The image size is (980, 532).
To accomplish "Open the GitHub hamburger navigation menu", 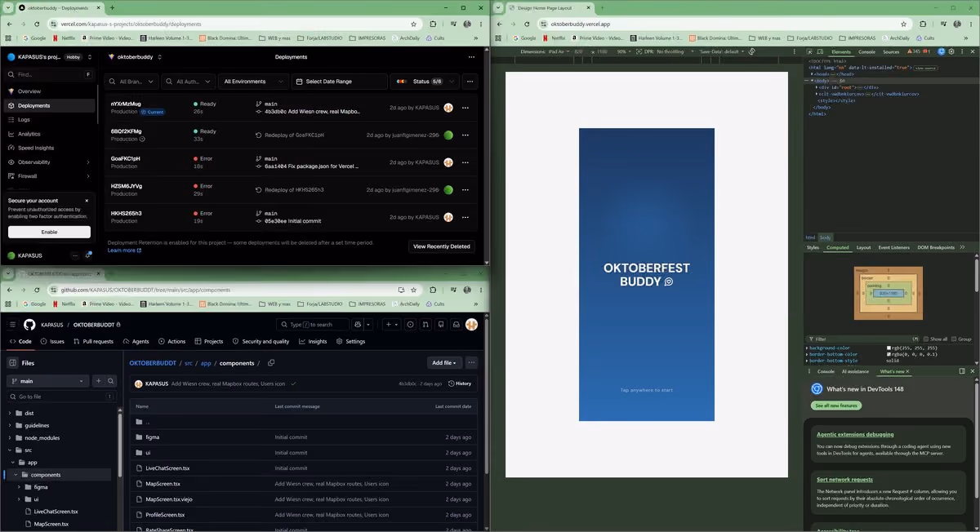I will (11, 324).
